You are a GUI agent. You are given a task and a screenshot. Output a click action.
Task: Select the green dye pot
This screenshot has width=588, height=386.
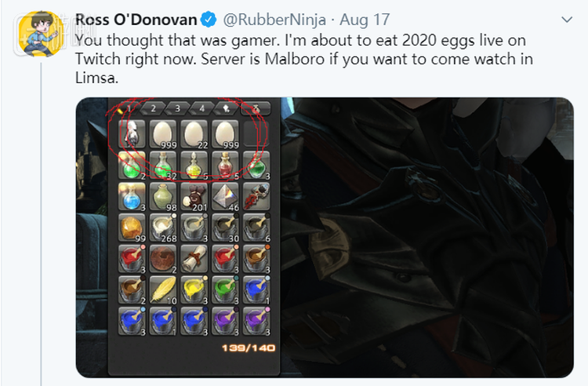point(225,290)
